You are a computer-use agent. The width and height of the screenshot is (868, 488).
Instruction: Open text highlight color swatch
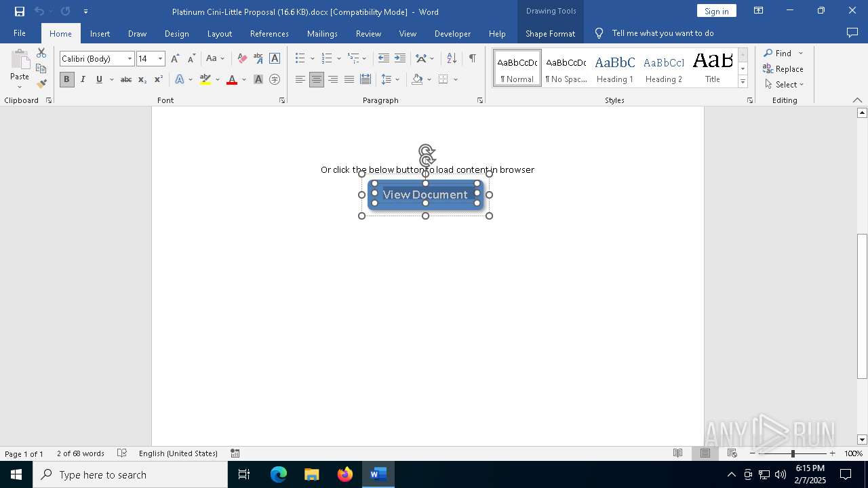point(205,79)
